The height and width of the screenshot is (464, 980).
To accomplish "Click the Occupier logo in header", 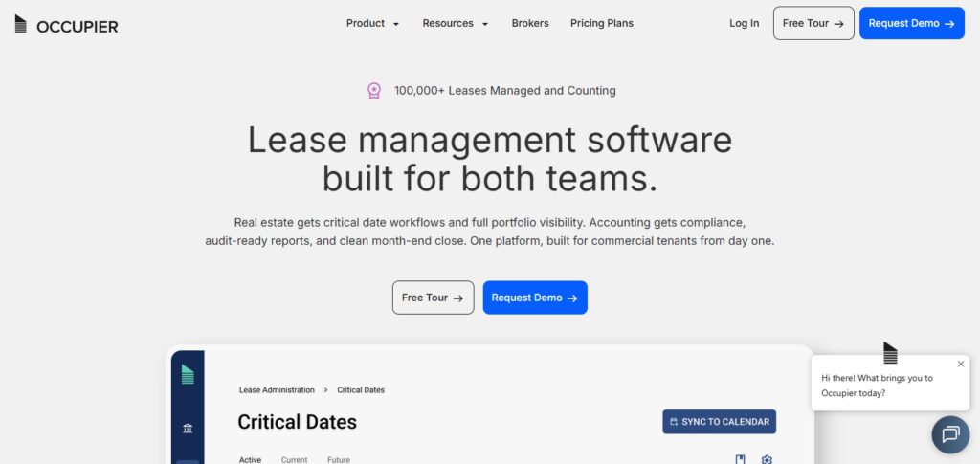I will 66,24.
